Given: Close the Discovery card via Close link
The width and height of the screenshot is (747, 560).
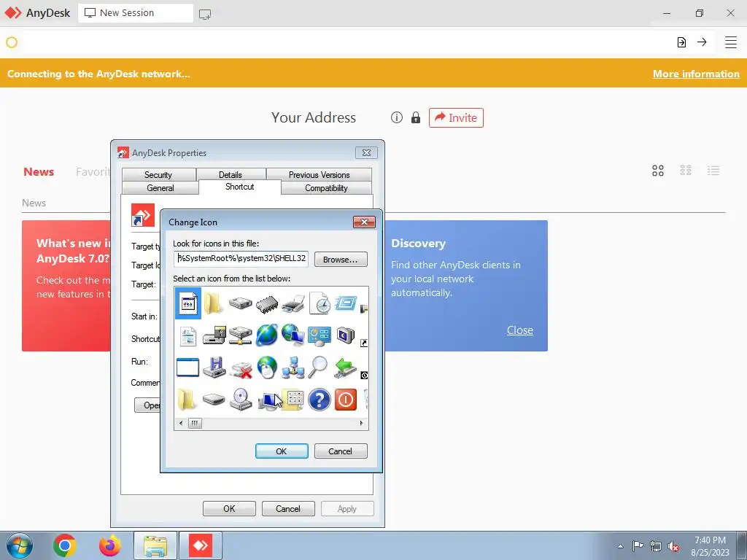Looking at the screenshot, I should [x=519, y=330].
